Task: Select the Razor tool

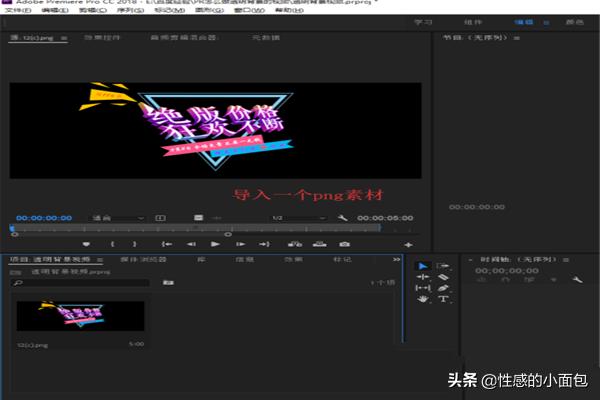Action: (x=443, y=277)
